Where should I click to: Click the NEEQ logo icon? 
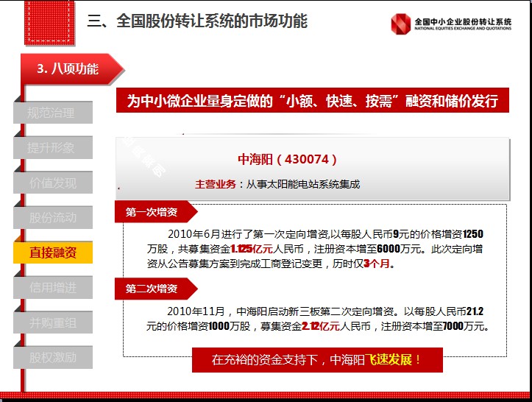(401, 24)
